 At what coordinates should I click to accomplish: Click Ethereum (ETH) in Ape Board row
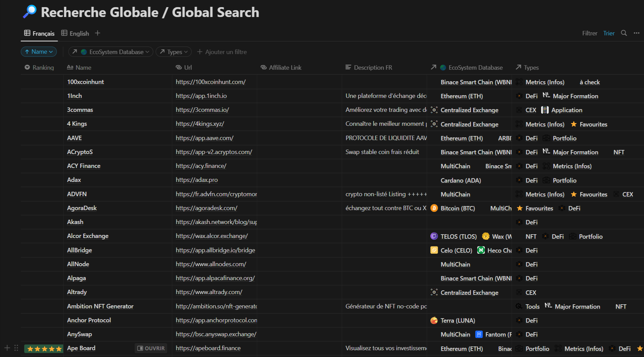462,348
